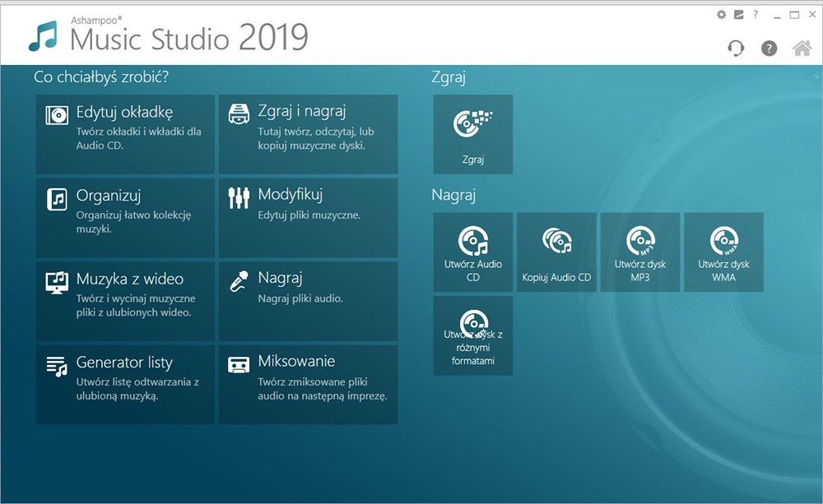Click the Muzyka z wideo monitor icon
This screenshot has height=504, width=823.
tap(57, 282)
